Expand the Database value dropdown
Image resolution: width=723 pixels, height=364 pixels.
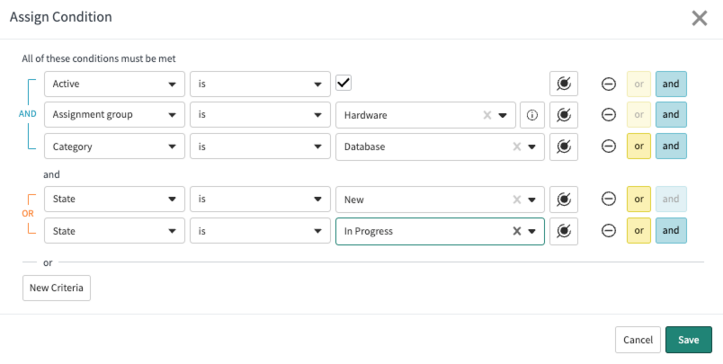click(532, 147)
